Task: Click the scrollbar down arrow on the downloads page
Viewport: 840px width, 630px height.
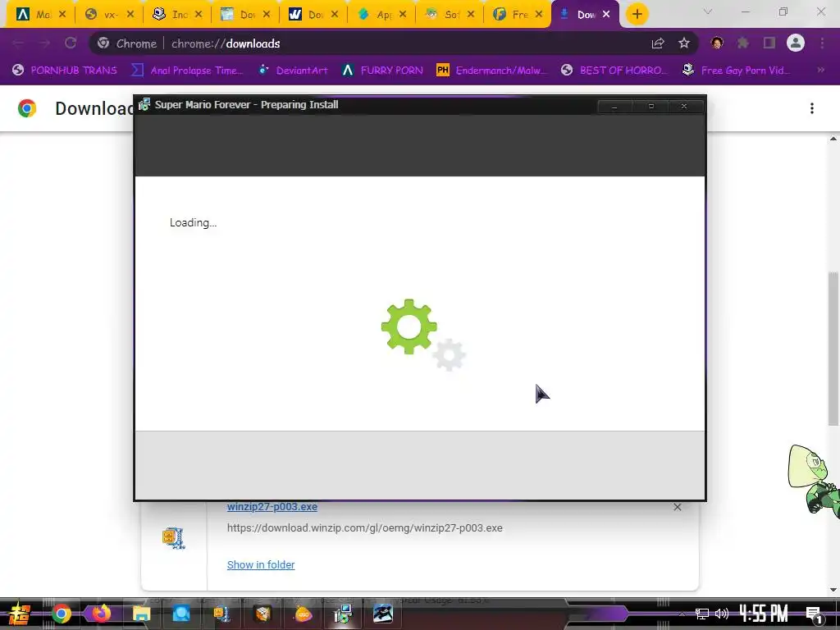Action: click(833, 590)
